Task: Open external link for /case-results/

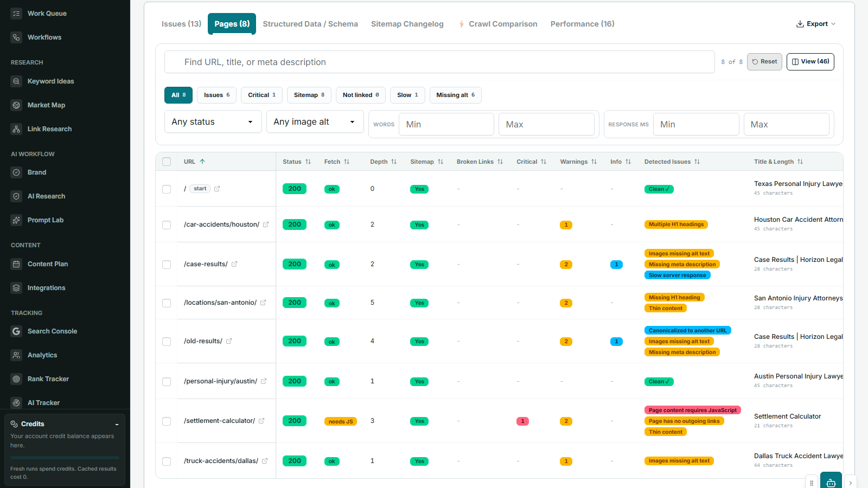Action: (x=234, y=264)
